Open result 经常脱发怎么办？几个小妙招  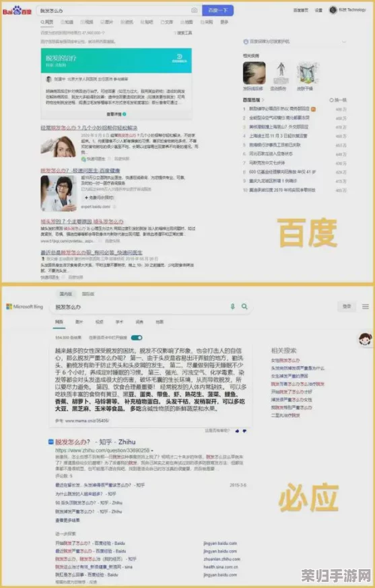[89, 128]
